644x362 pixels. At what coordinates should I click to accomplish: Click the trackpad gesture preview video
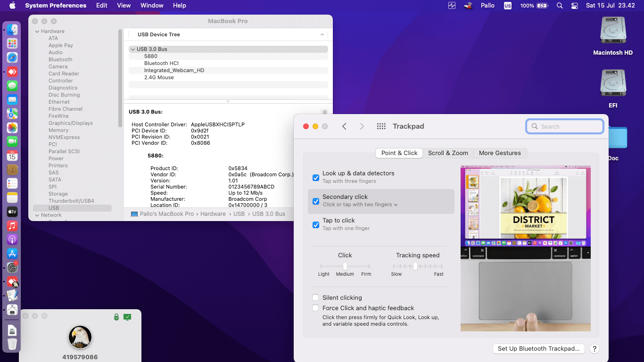526,248
